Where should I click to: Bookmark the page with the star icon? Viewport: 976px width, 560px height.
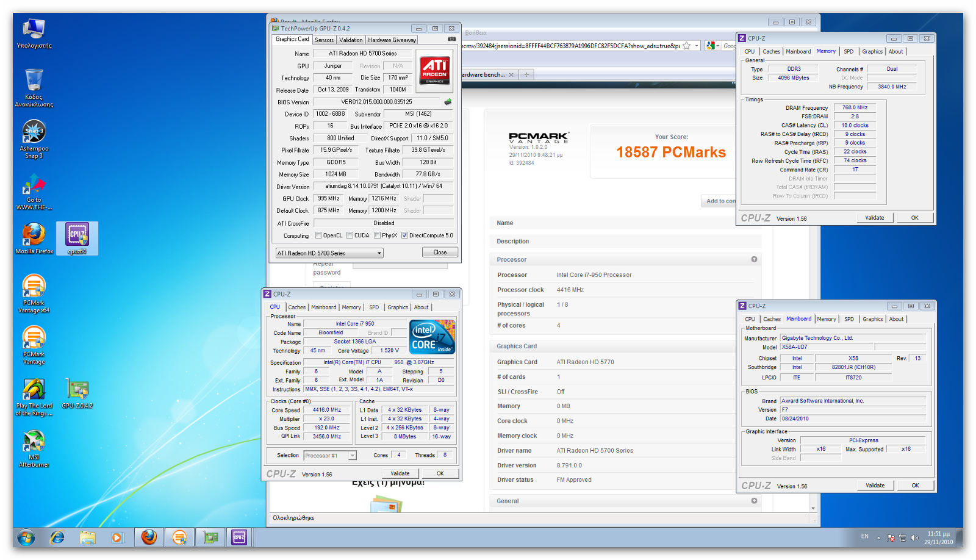tap(686, 46)
